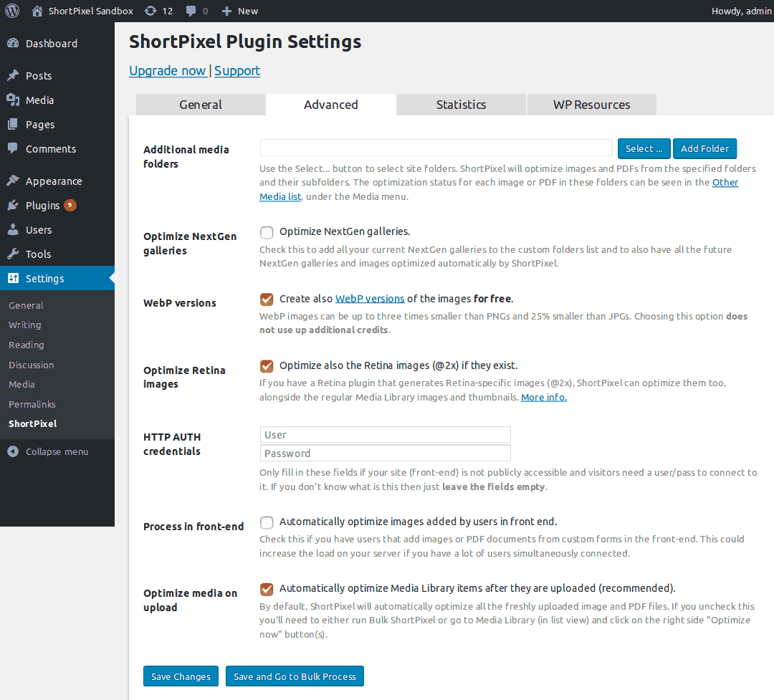Click the Dashboard gauge icon
Viewport: 774px width, 700px height.
(x=13, y=44)
